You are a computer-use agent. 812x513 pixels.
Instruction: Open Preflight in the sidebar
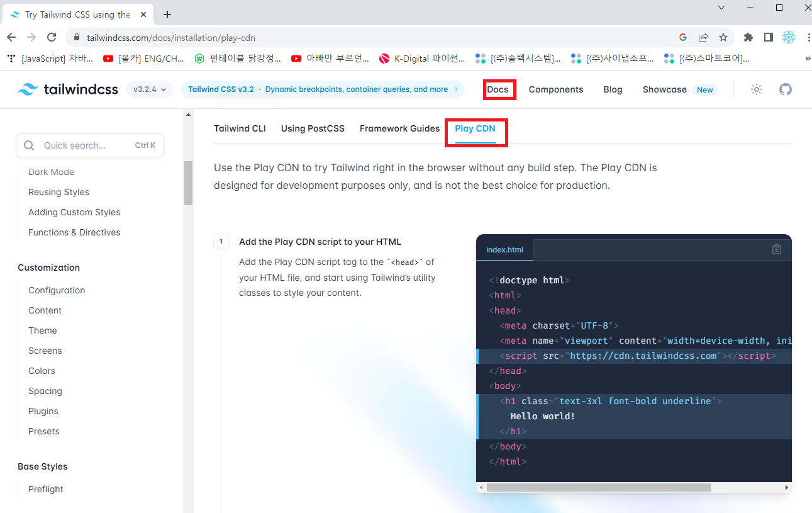tap(46, 489)
